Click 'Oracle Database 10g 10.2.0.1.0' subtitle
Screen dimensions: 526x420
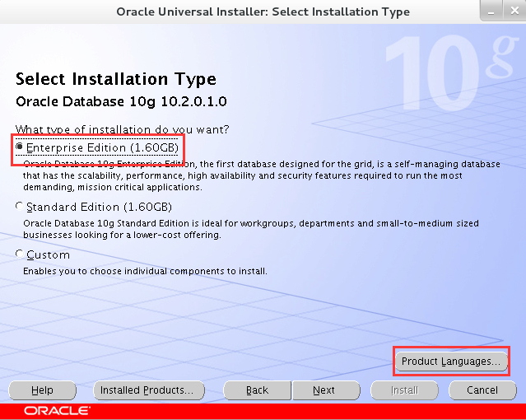pos(121,101)
